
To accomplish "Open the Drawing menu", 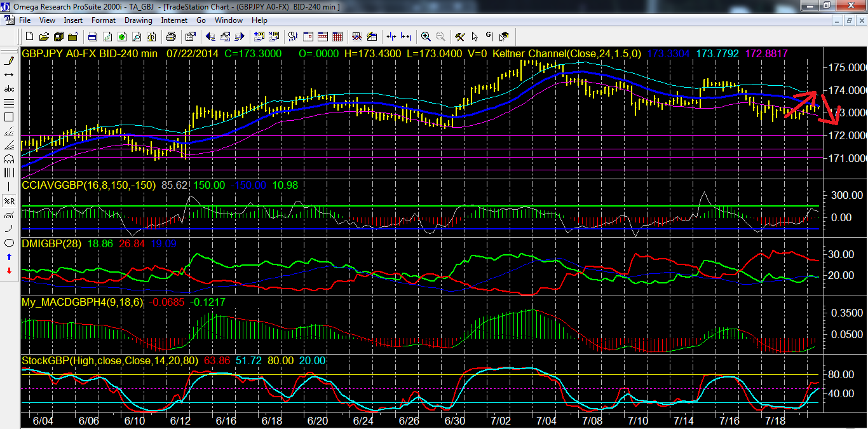I will click(138, 20).
